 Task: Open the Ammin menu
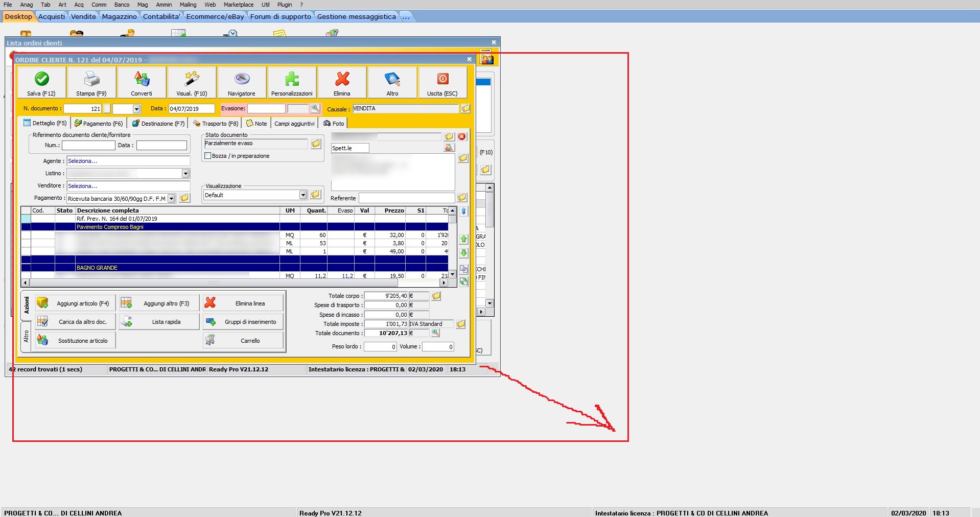pos(164,5)
